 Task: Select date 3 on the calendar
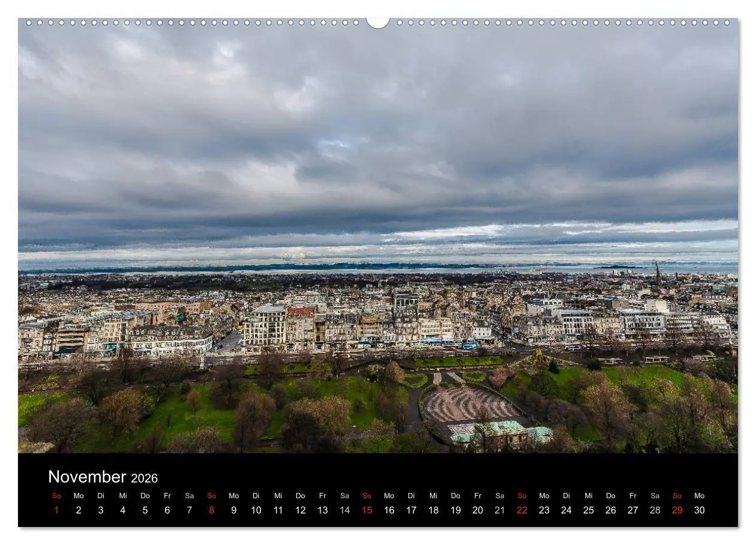click(x=101, y=510)
